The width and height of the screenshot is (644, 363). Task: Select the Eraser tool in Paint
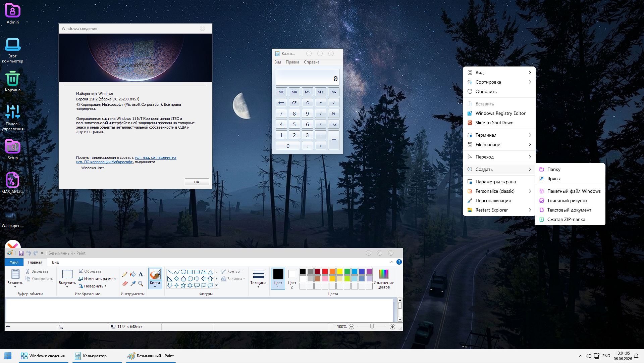[125, 284]
